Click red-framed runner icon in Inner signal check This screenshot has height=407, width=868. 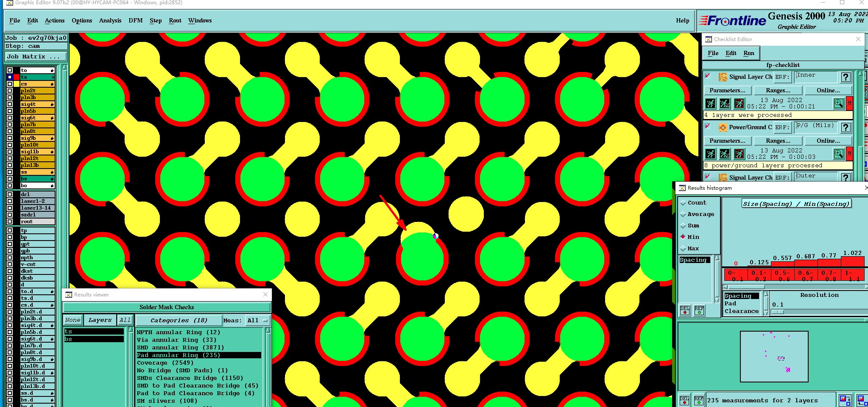739,103
